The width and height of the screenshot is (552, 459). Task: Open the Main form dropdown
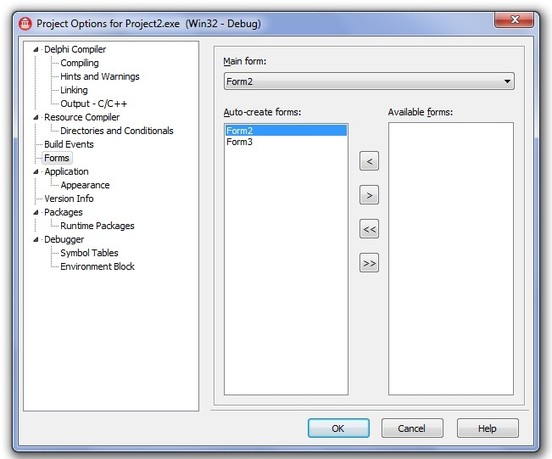tap(369, 81)
